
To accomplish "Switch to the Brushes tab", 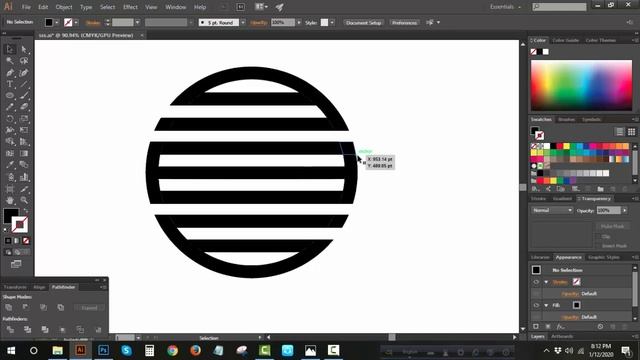I will (567, 120).
